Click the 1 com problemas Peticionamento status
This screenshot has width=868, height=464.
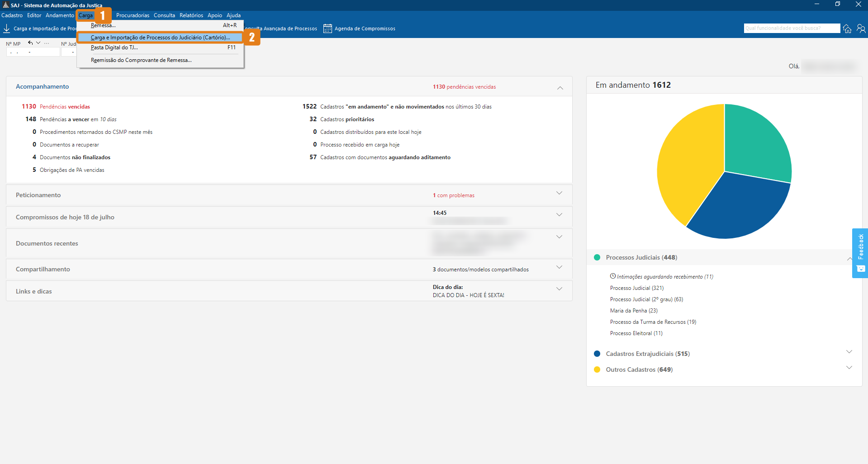pyautogui.click(x=454, y=195)
